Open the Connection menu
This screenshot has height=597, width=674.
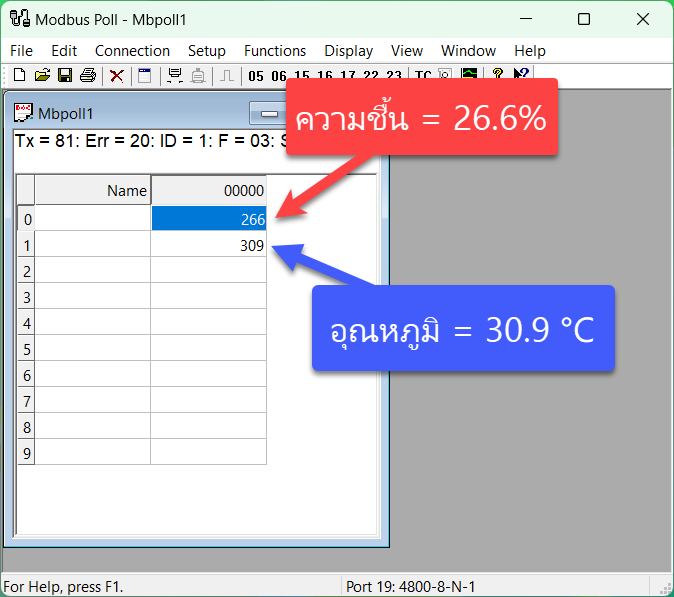(x=132, y=51)
